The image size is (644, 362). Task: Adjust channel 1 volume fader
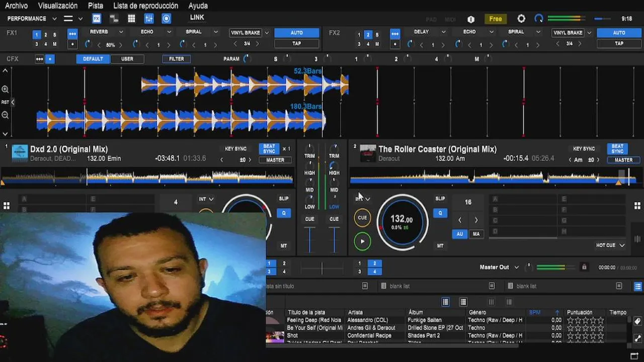pos(309,239)
